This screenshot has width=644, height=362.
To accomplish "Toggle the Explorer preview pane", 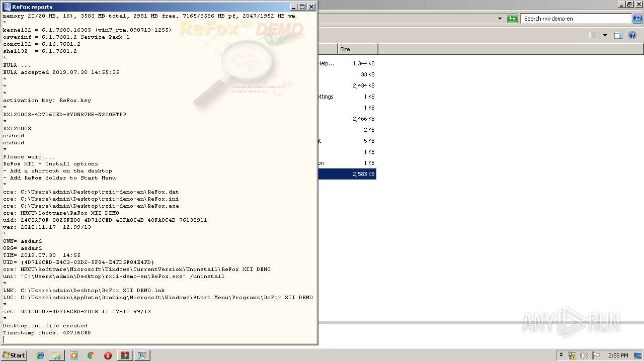I will tap(618, 35).
